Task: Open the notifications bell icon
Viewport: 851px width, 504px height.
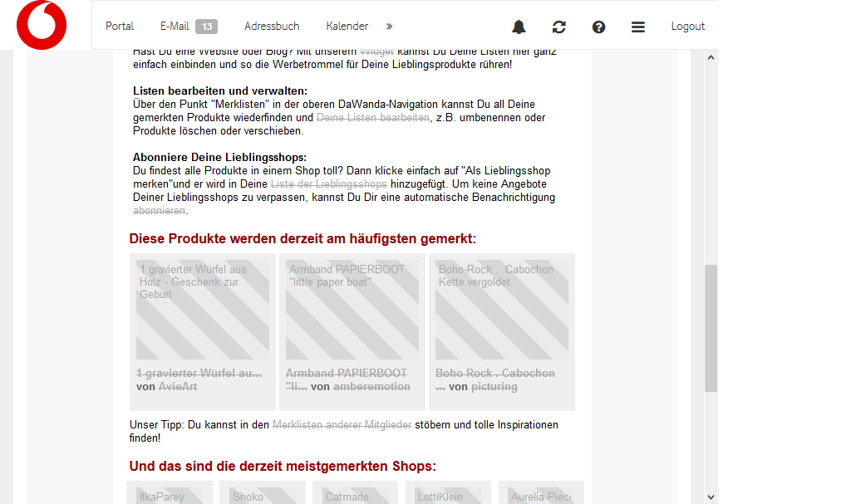Action: pyautogui.click(x=519, y=27)
